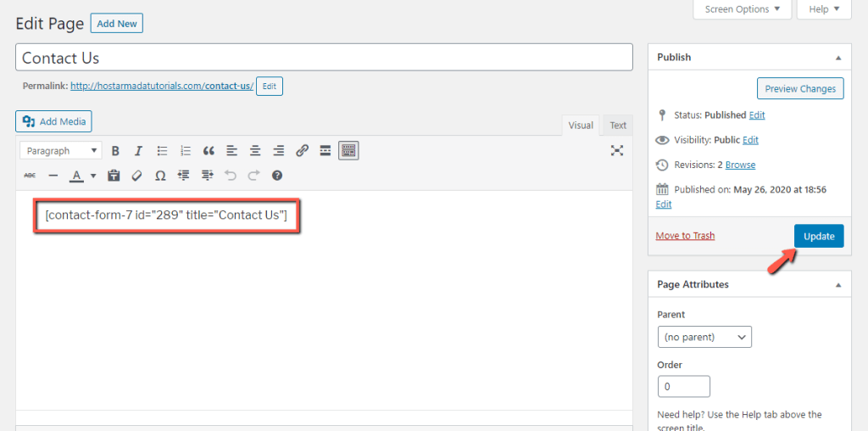Viewport: 868px width, 431px height.
Task: Insert or edit link
Action: point(302,151)
